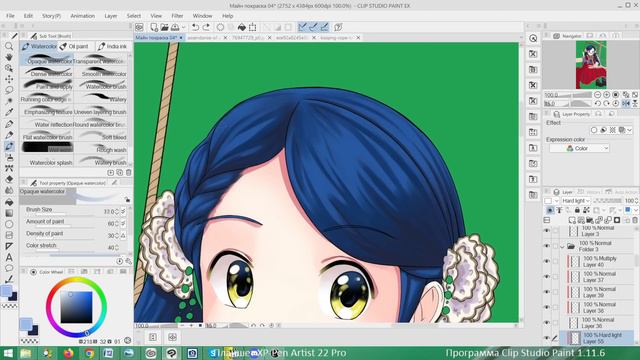Select the Zoom magnifier tool
This screenshot has height=360, width=640.
click(9, 46)
